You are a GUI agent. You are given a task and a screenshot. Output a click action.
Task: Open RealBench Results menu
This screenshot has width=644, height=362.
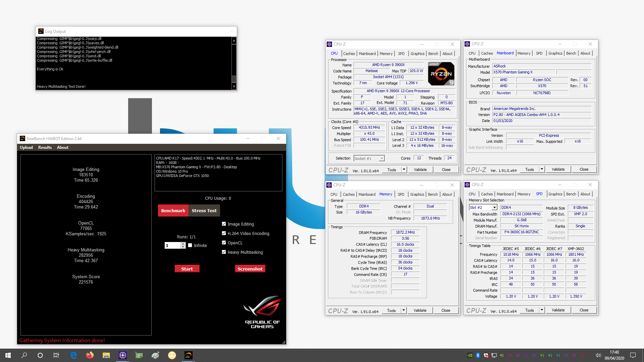[x=45, y=147]
